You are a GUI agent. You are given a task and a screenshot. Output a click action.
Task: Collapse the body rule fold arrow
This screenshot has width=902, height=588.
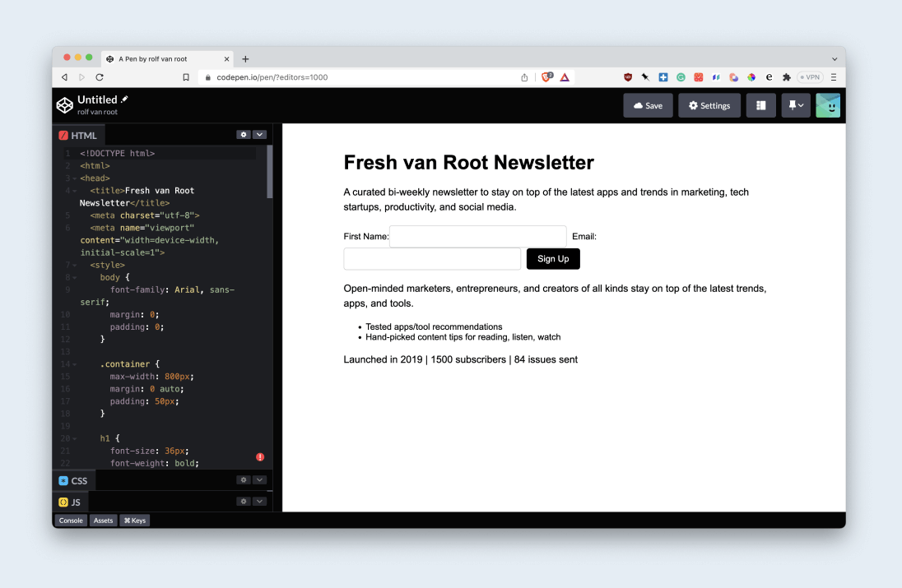point(75,278)
